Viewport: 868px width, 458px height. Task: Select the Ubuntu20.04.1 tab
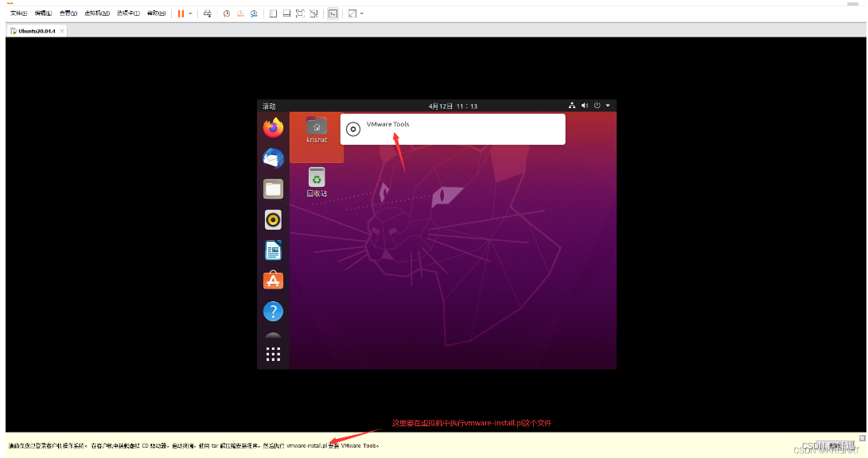[36, 29]
